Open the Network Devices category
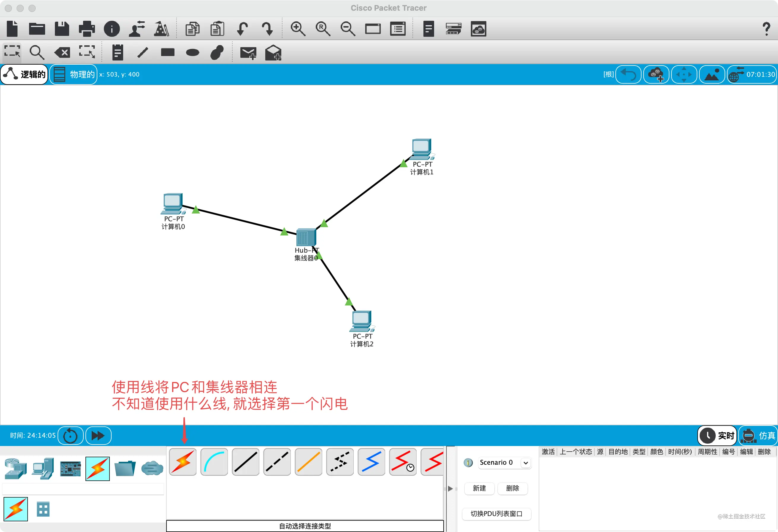Viewport: 778px width, 532px height. (15, 469)
